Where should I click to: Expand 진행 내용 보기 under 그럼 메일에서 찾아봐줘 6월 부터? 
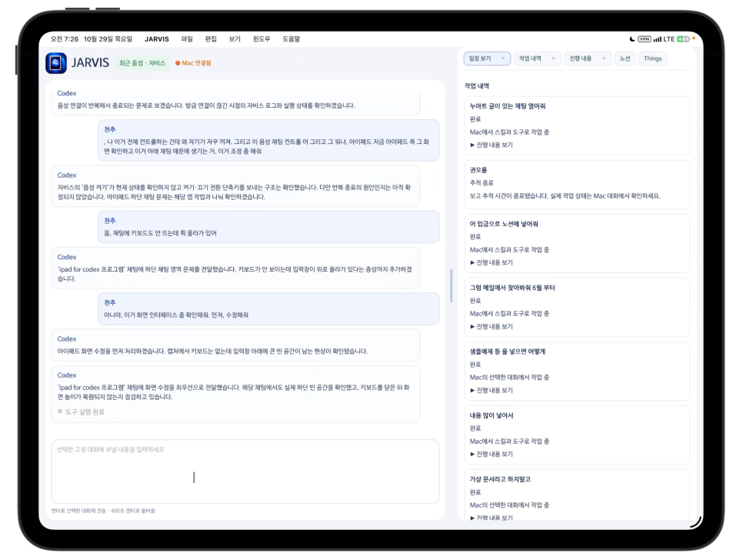click(x=491, y=326)
